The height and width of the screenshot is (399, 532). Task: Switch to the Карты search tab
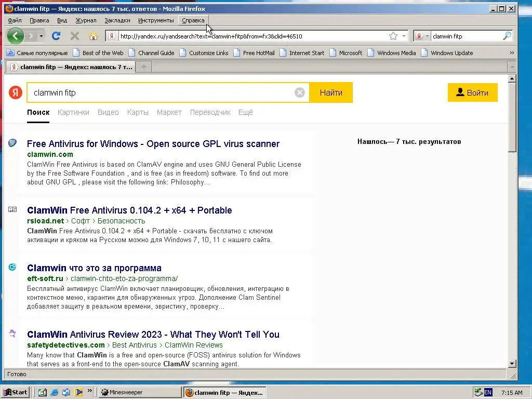pos(138,112)
